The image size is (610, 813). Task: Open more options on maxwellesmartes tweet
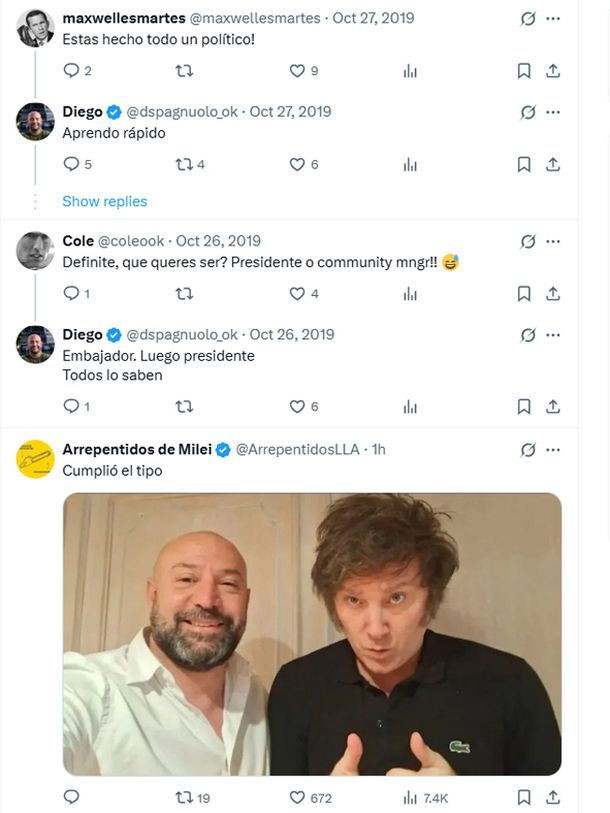[x=553, y=19]
